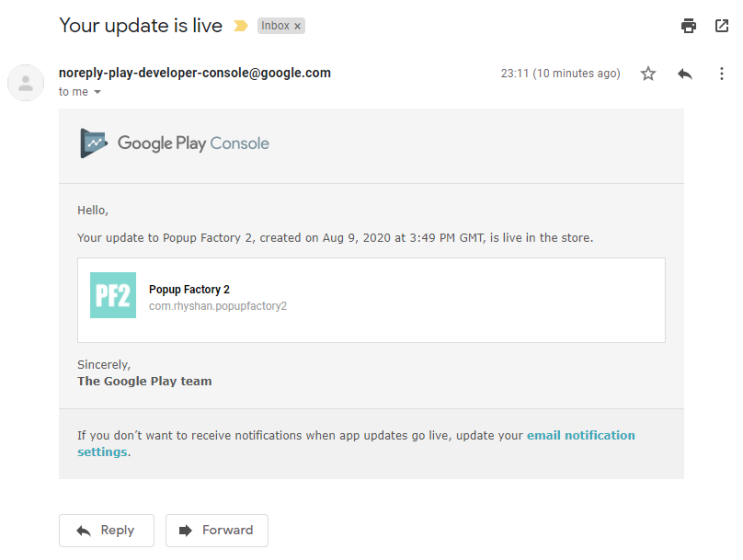Click the 'Popup Factory 2' app name

click(x=189, y=289)
